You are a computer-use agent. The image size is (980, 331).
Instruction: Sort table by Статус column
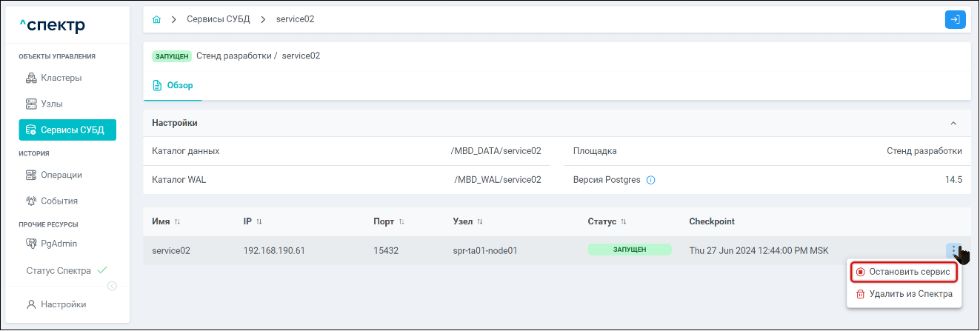pyautogui.click(x=623, y=222)
